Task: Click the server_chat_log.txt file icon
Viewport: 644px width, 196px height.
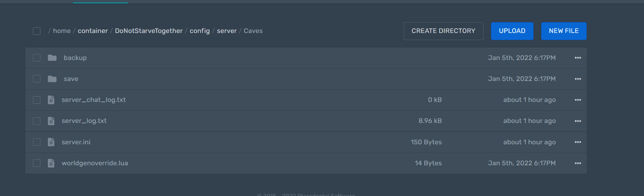Action: click(51, 100)
